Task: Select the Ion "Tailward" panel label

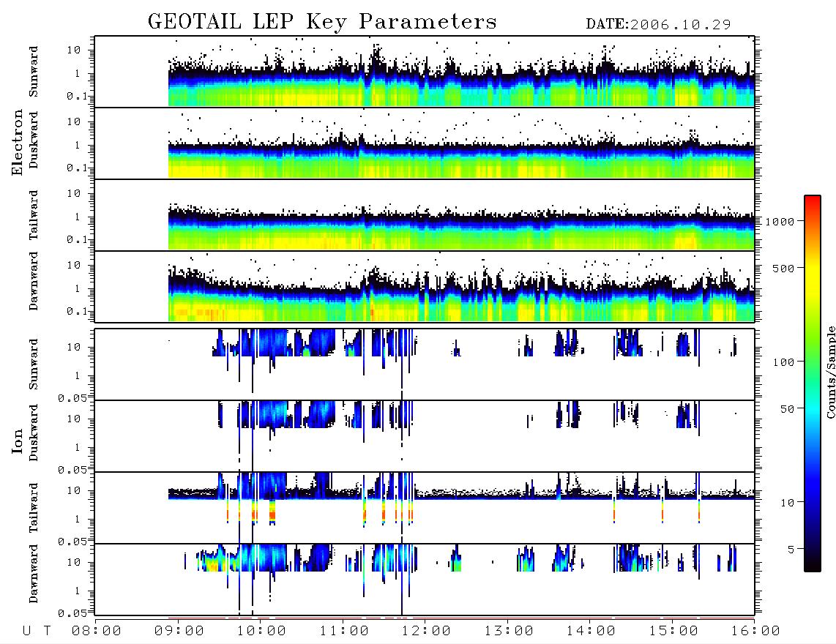Action: click(x=34, y=508)
